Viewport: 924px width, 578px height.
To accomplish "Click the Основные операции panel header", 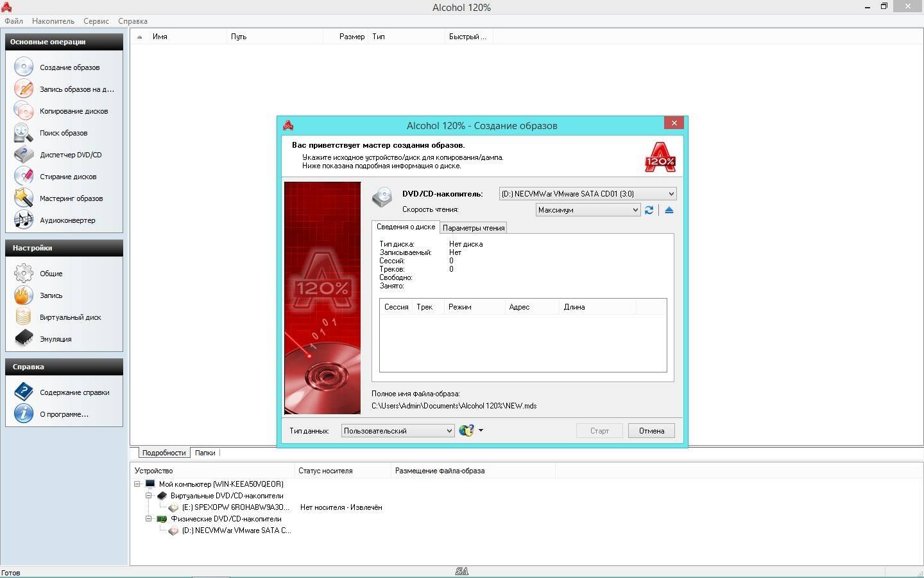I will 64,42.
